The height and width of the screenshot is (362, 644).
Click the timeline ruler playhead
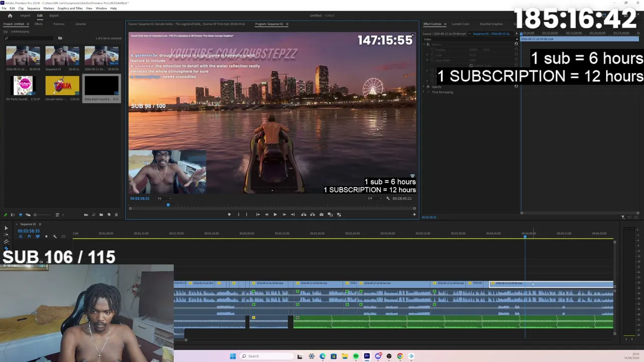click(525, 236)
